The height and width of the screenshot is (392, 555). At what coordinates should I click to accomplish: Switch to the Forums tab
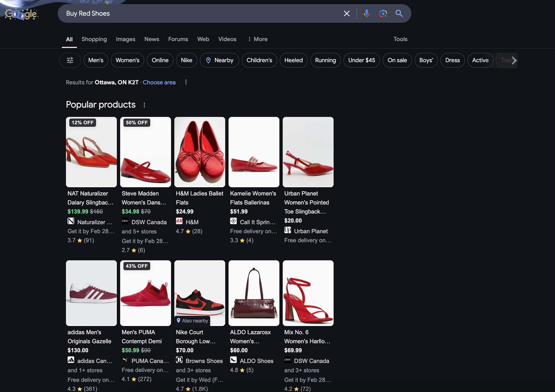(x=178, y=39)
